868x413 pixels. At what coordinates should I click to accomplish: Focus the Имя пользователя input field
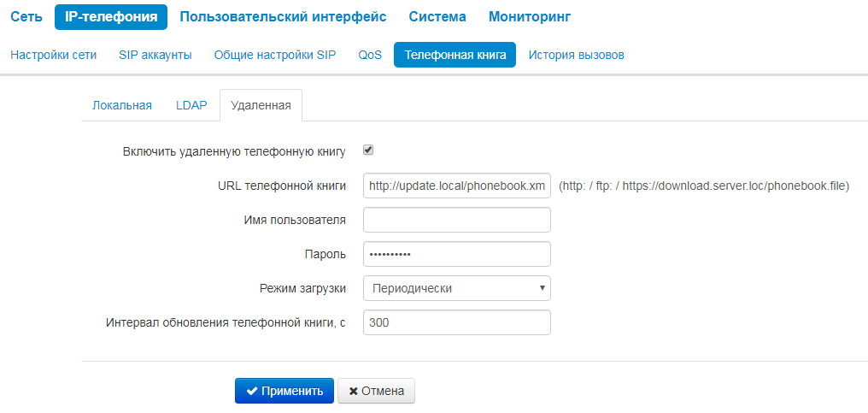[456, 220]
